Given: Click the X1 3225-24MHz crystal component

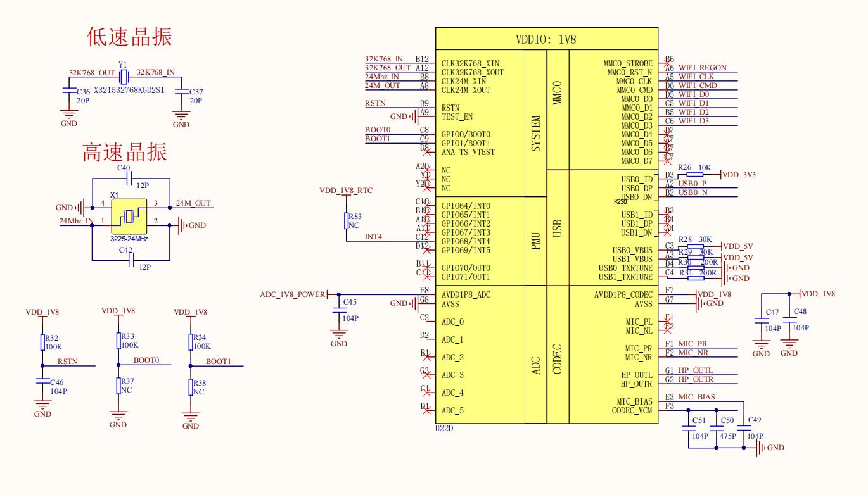Looking at the screenshot, I should [129, 217].
